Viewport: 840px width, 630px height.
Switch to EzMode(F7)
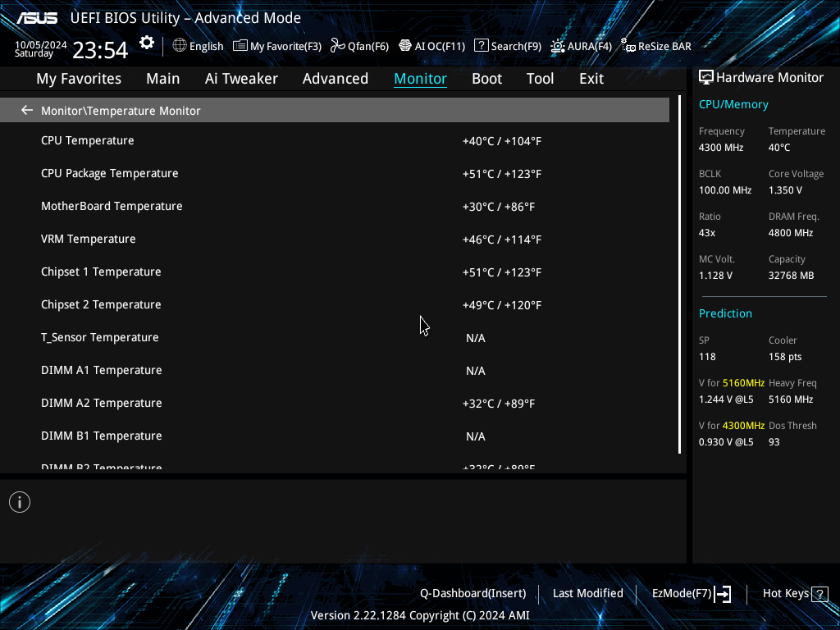pyautogui.click(x=682, y=594)
